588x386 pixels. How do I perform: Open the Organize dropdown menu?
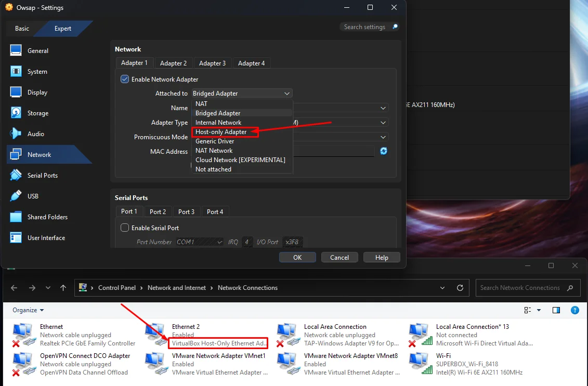28,310
